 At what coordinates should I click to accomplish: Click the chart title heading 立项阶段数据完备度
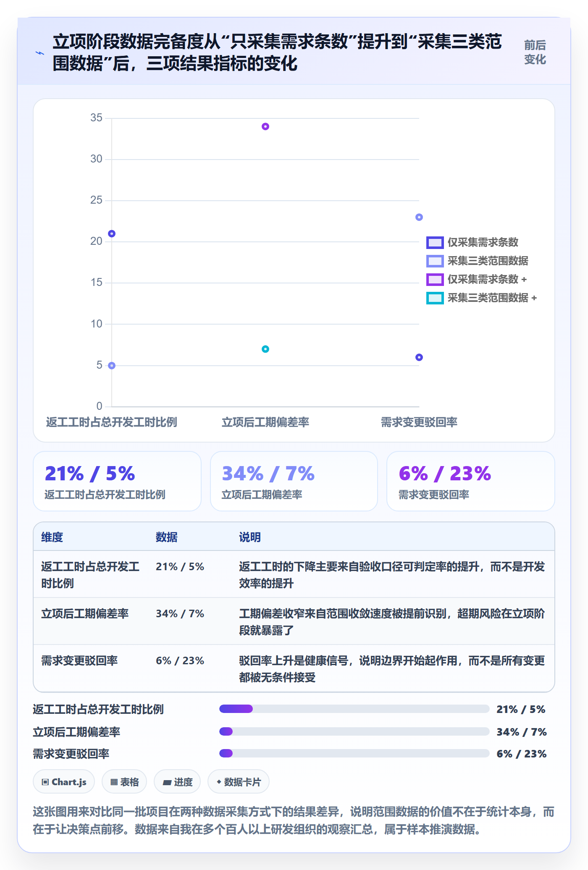277,52
